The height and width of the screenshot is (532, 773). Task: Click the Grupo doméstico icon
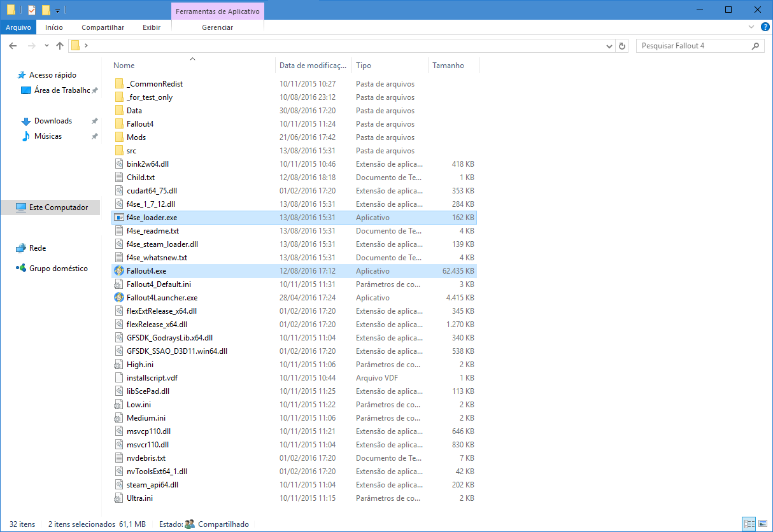(x=21, y=269)
